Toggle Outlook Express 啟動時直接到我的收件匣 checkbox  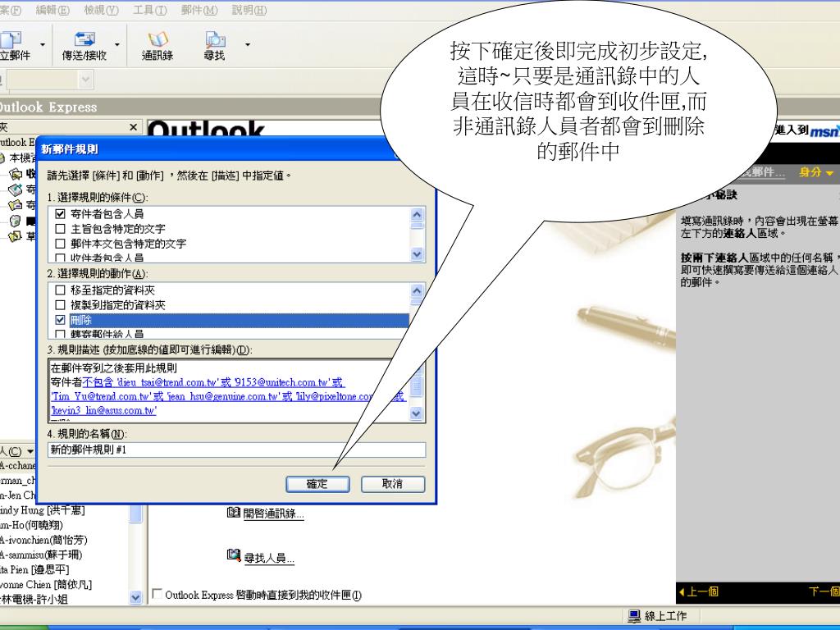pyautogui.click(x=157, y=594)
